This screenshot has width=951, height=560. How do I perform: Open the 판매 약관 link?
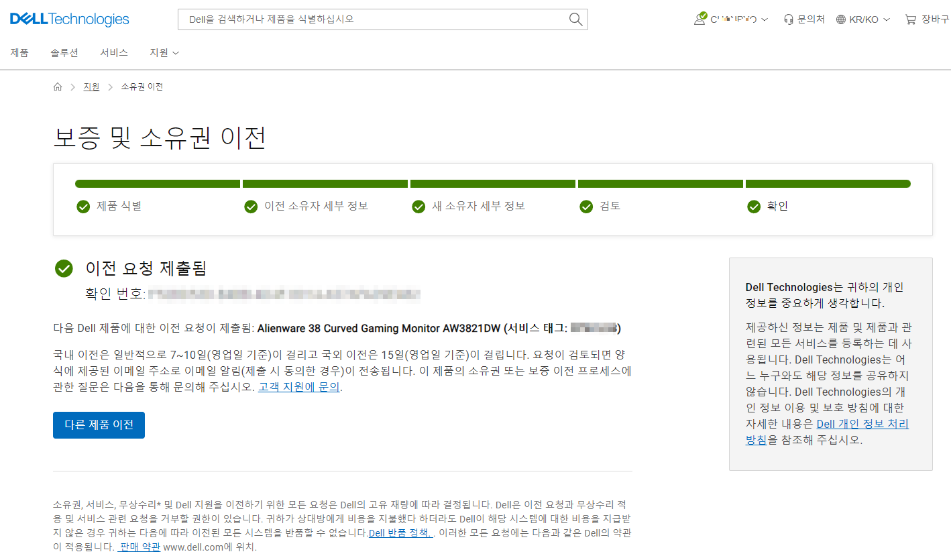pyautogui.click(x=140, y=547)
